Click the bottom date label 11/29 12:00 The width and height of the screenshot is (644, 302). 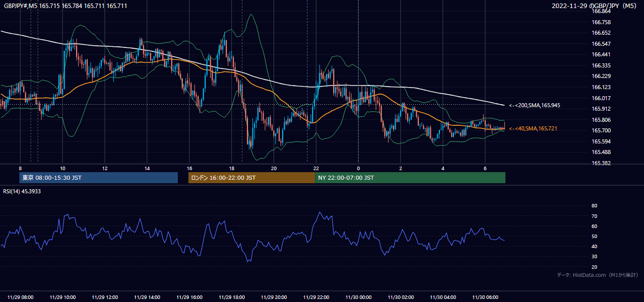(x=105, y=297)
